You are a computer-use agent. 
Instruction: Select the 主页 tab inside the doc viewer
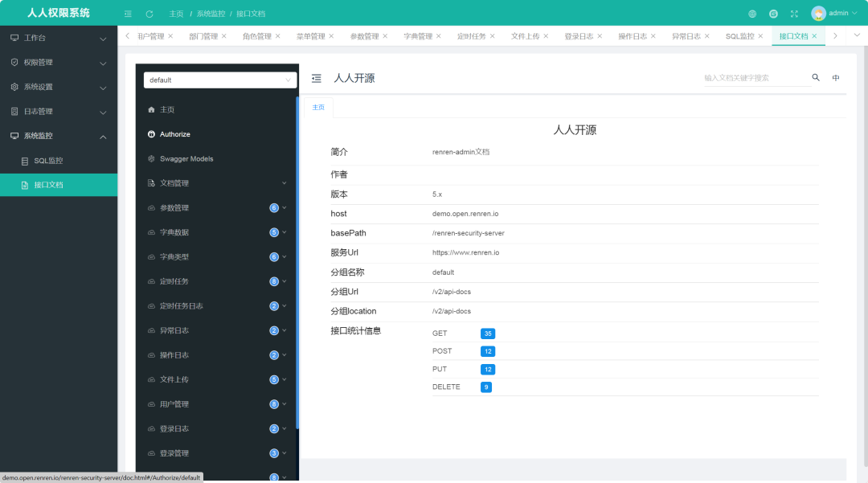[317, 106]
